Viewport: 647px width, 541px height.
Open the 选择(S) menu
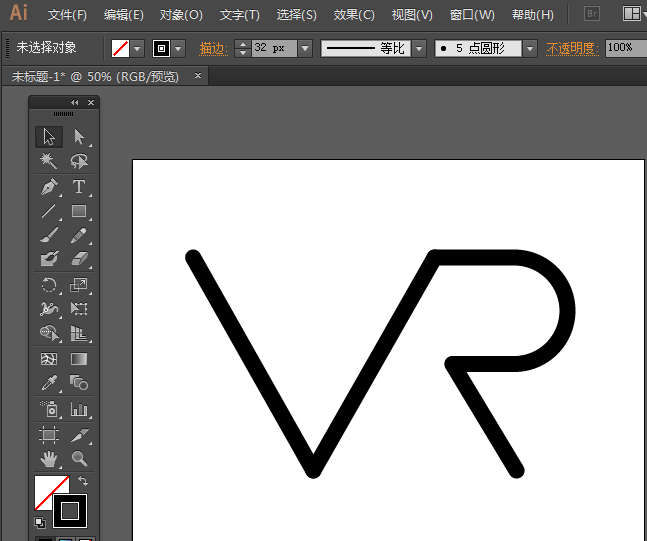point(297,15)
